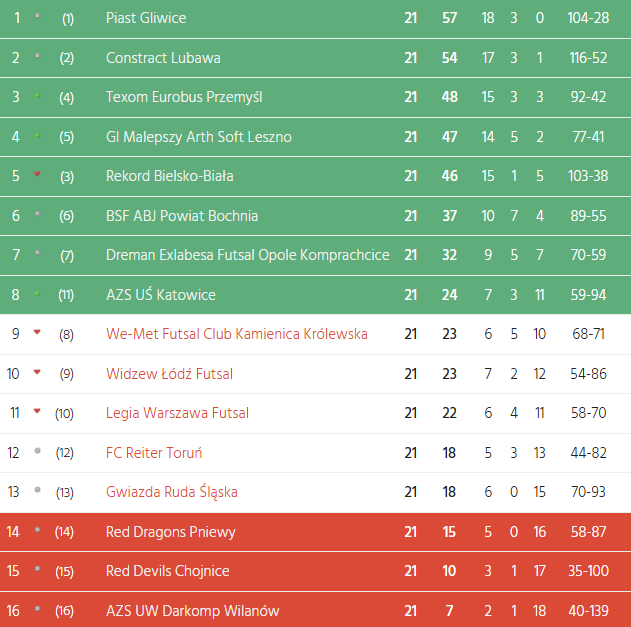631x627 pixels.
Task: Click the grey dot indicator for FC Reiter Toruń
Action: (37, 451)
